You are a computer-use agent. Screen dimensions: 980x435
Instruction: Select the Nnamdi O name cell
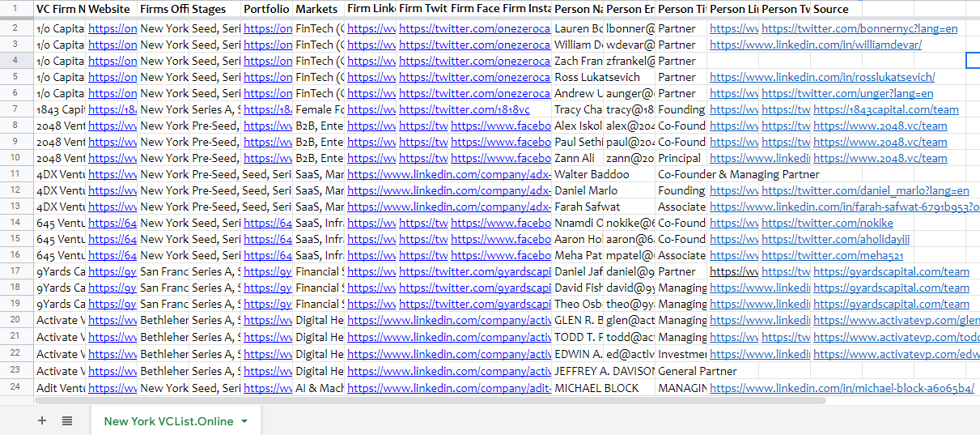pyautogui.click(x=578, y=223)
